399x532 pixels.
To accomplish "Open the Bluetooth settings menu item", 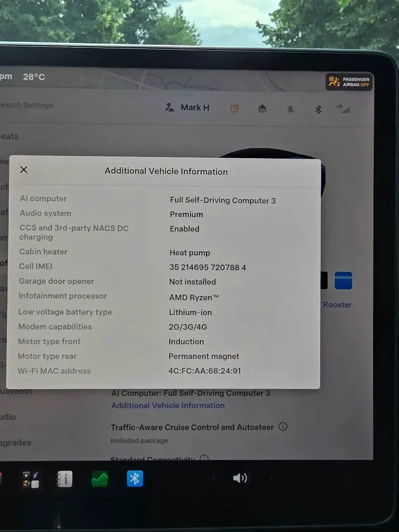I will pos(16,392).
